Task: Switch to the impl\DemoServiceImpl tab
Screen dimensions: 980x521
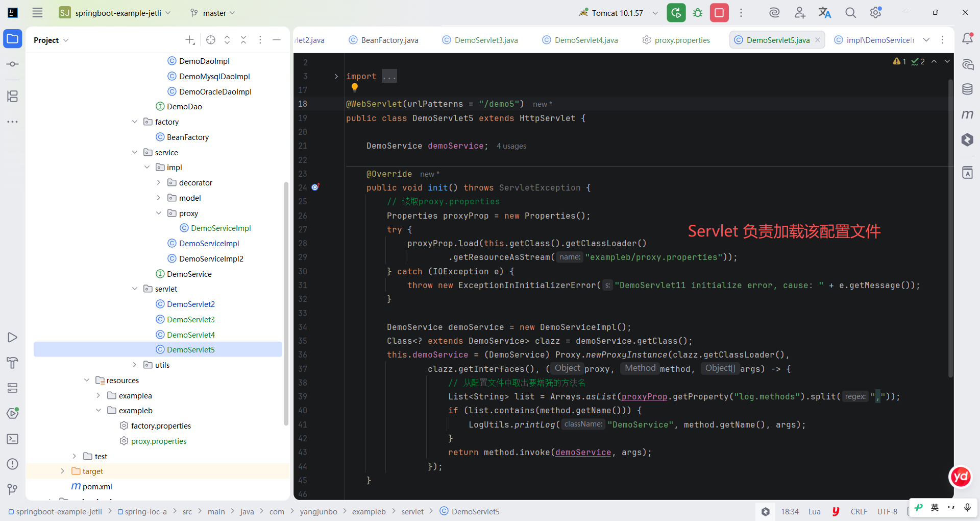Action: 874,40
